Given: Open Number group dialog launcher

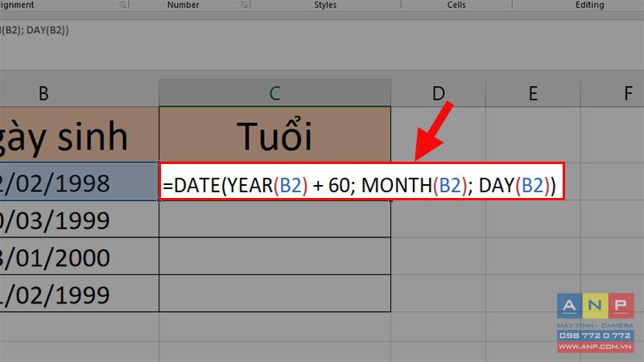Looking at the screenshot, I should click(x=245, y=5).
